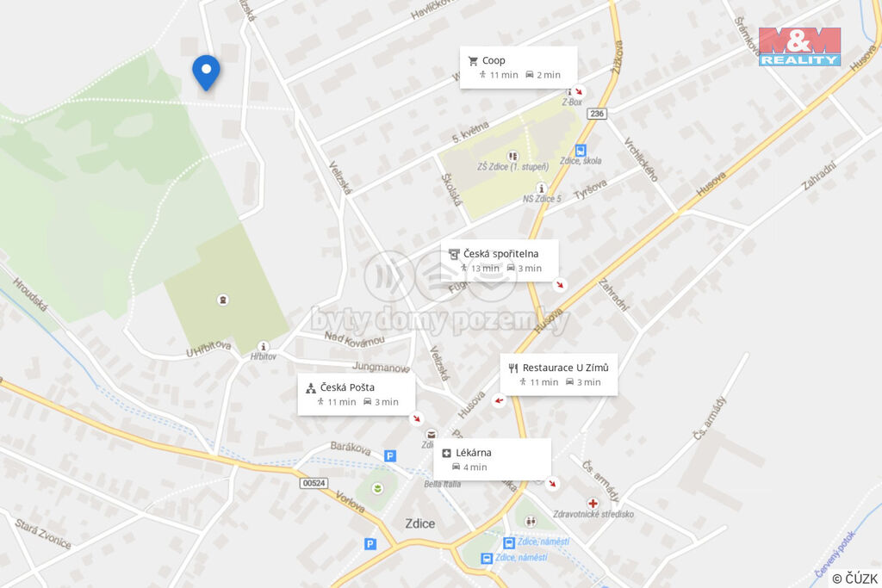The height and width of the screenshot is (588, 882).
Task: Click the Coop shopping cart icon
Action: click(x=473, y=61)
